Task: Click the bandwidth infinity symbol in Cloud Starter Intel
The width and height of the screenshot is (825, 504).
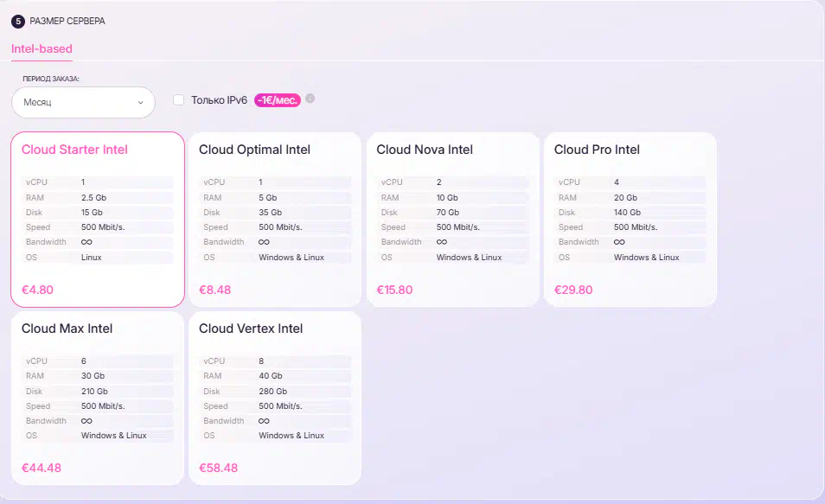Action: [x=86, y=242]
